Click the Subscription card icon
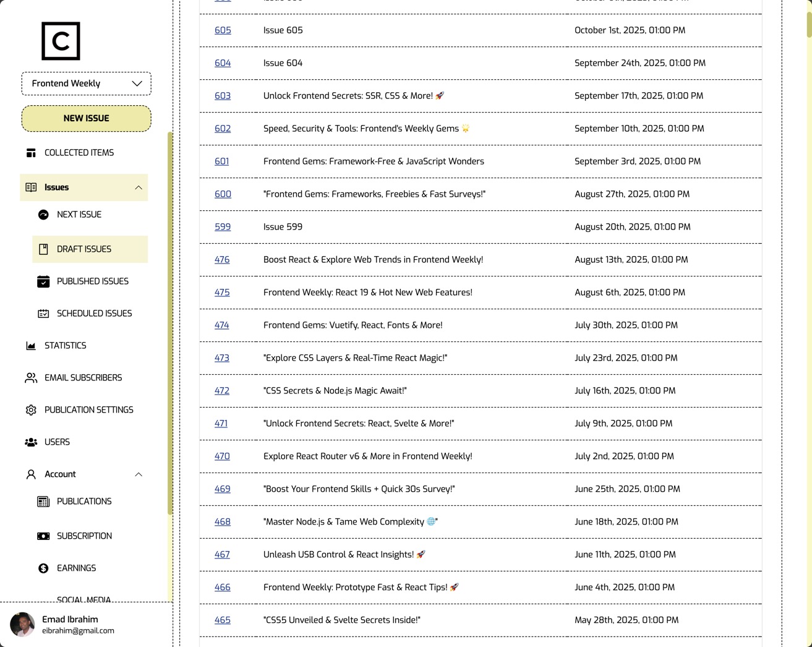 click(x=43, y=536)
